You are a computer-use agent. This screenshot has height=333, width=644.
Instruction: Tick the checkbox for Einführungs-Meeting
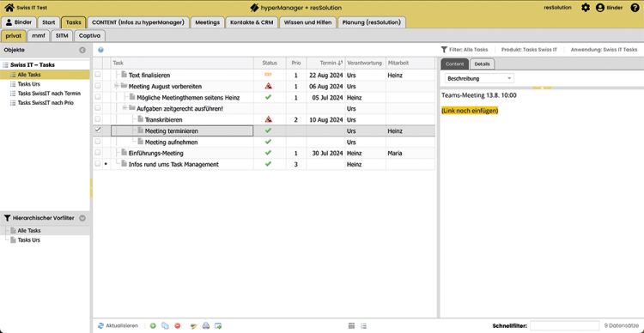[98, 153]
